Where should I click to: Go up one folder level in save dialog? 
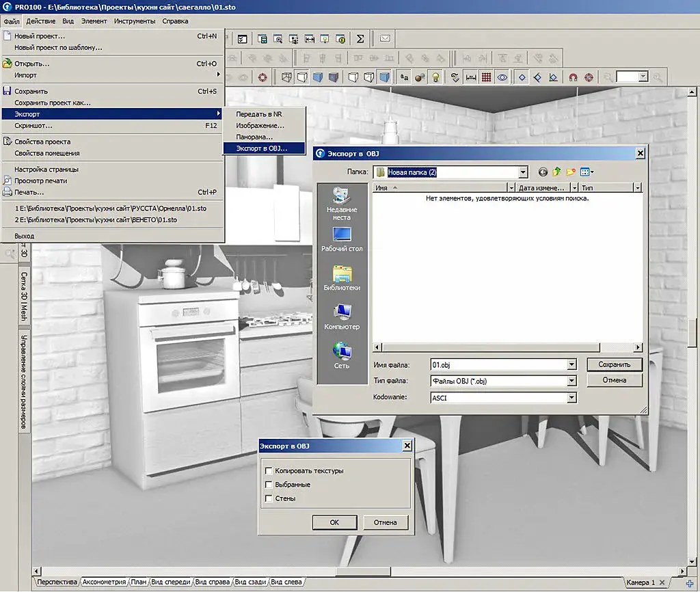click(x=556, y=172)
